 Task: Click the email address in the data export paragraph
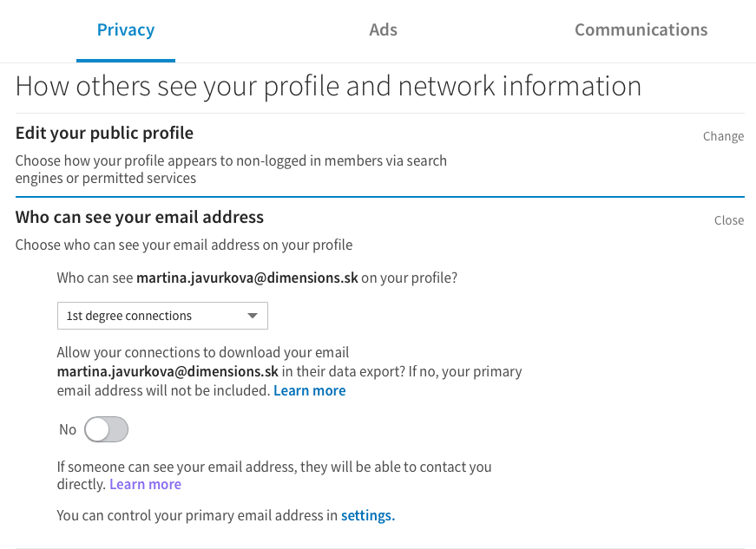[168, 372]
